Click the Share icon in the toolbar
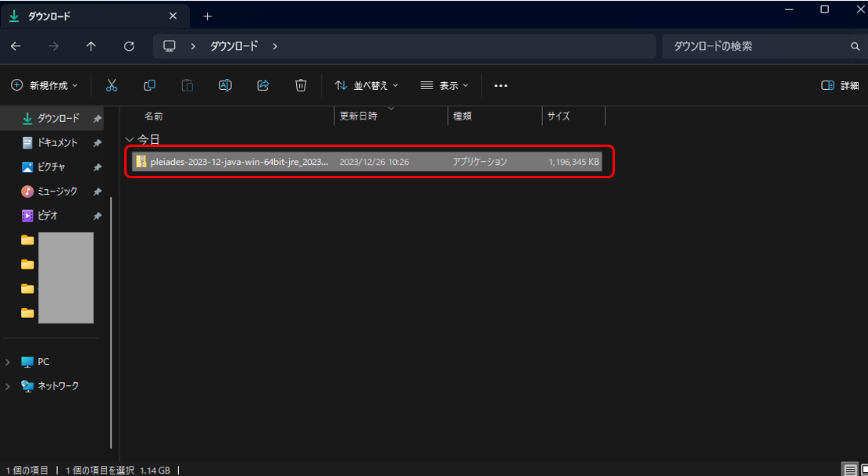This screenshot has width=868, height=476. 263,84
